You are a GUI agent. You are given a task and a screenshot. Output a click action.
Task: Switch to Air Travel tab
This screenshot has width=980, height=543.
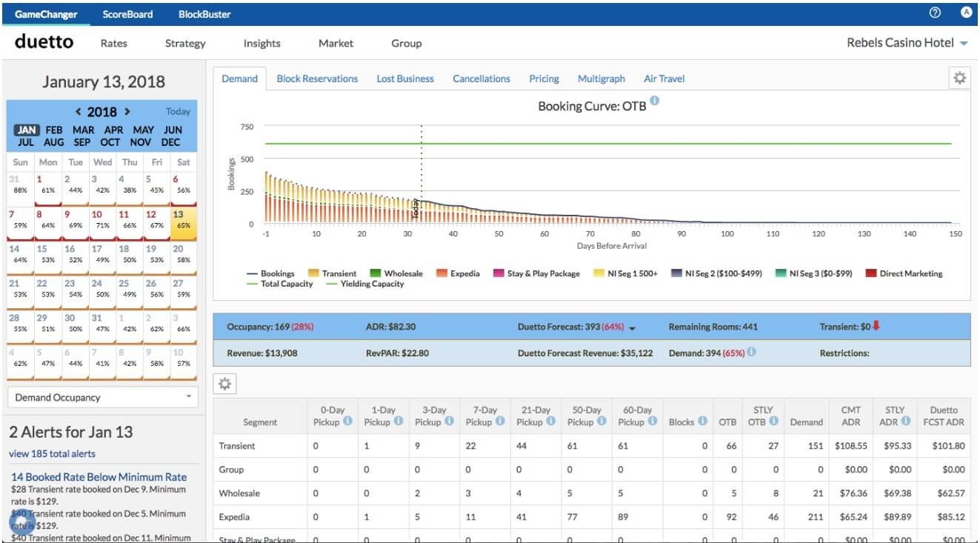pos(664,79)
